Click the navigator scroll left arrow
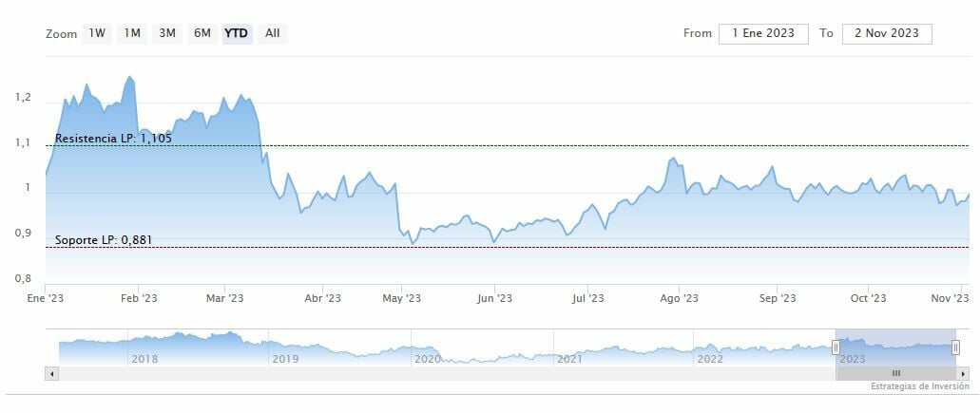 (51, 374)
